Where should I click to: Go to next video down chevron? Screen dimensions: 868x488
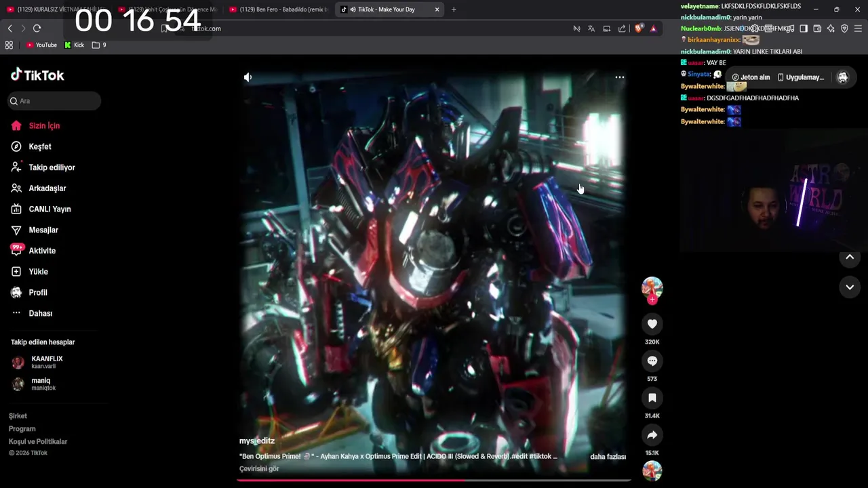click(850, 287)
